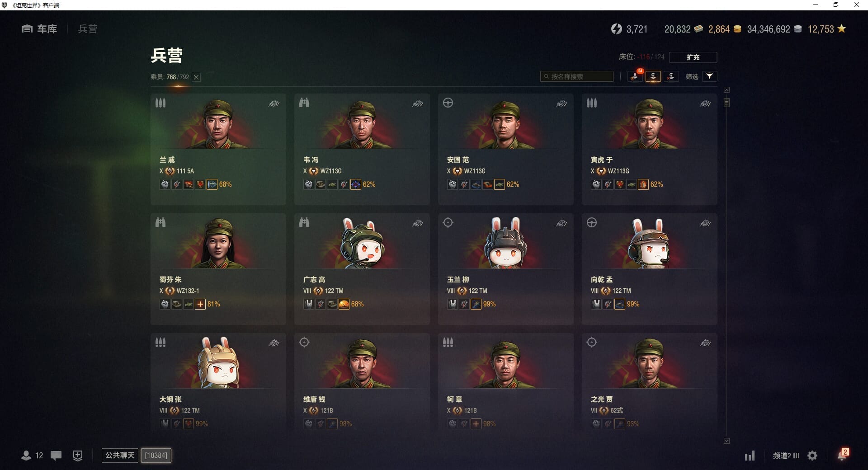
Task: Click the 扩充 expand beds button
Action: 693,57
